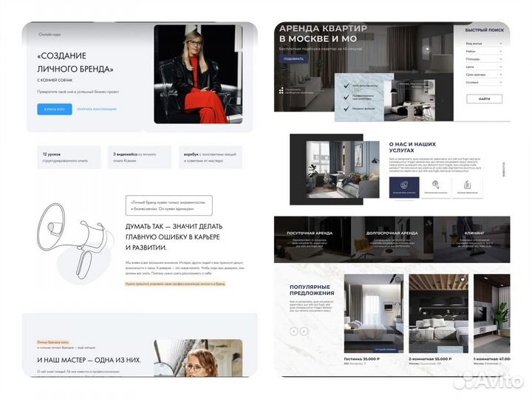Image resolution: width=532 pixels, height=399 pixels.
Task: Click the 'Найти' search button
Action: [x=484, y=98]
